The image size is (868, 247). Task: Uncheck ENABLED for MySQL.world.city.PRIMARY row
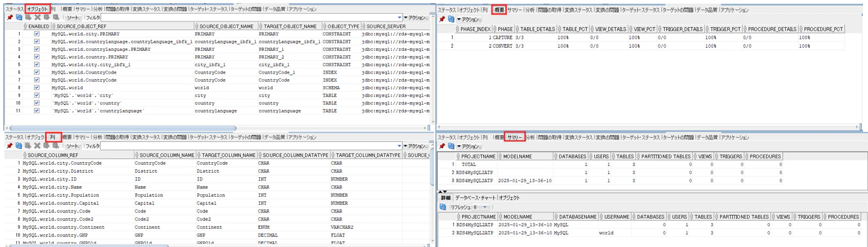(x=36, y=33)
